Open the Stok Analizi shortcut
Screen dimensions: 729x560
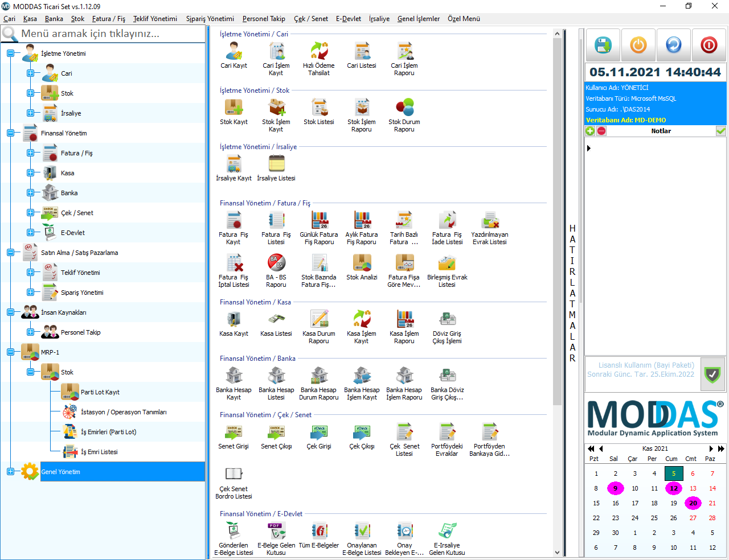coord(362,267)
